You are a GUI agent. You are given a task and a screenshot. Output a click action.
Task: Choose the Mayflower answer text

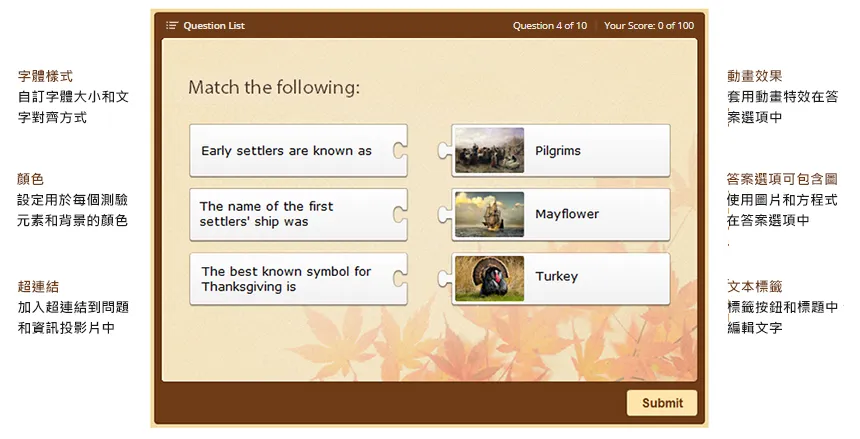pyautogui.click(x=567, y=214)
